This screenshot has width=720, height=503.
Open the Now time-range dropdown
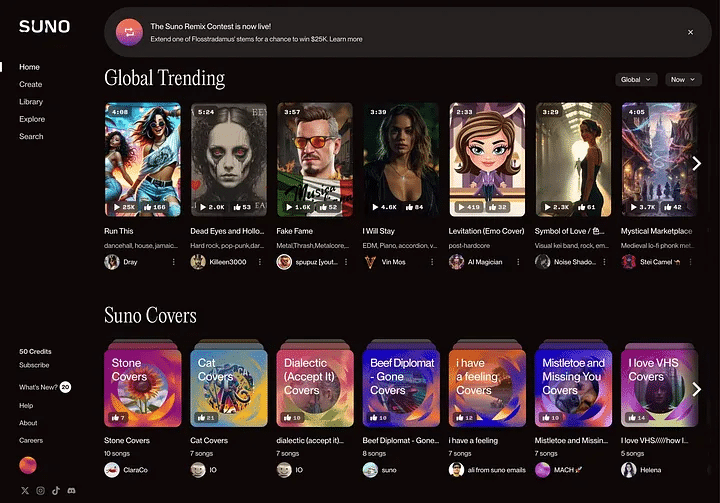click(x=683, y=79)
